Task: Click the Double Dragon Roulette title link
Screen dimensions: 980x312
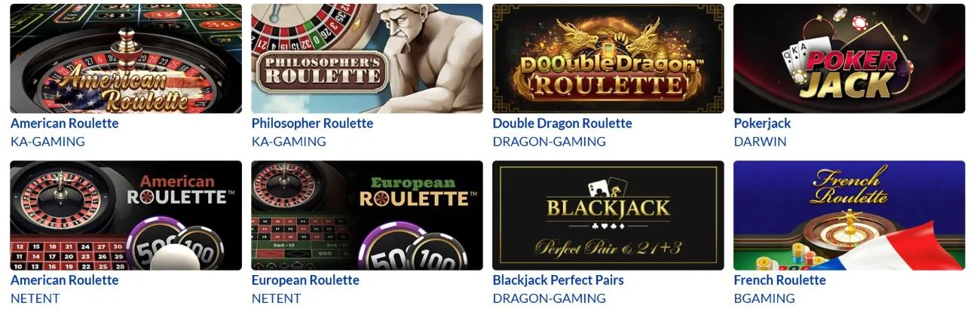Action: click(562, 124)
